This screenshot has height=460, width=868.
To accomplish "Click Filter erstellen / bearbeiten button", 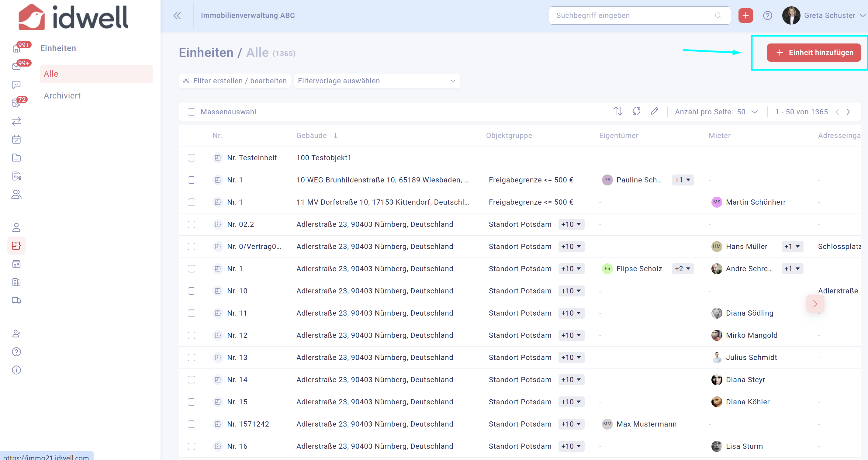I will [235, 81].
